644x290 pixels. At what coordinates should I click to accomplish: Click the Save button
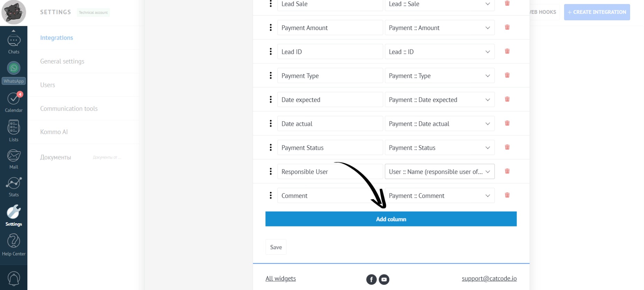[x=276, y=247]
